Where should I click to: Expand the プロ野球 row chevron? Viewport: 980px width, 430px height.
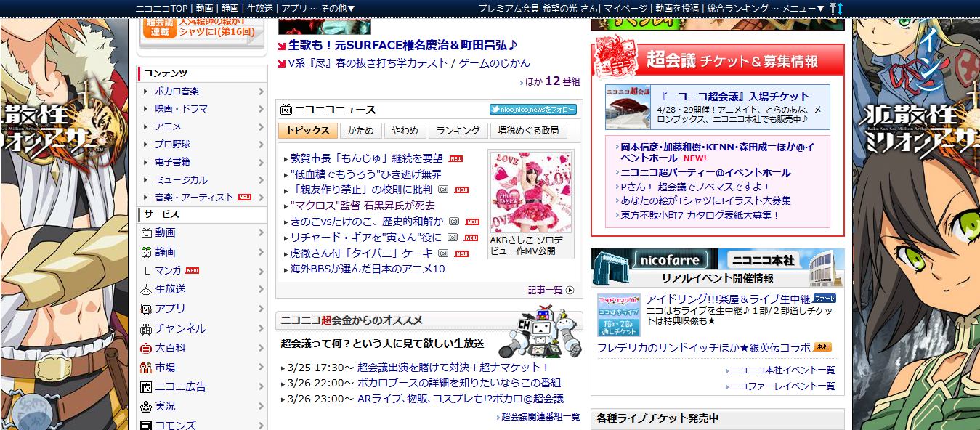coord(261,145)
